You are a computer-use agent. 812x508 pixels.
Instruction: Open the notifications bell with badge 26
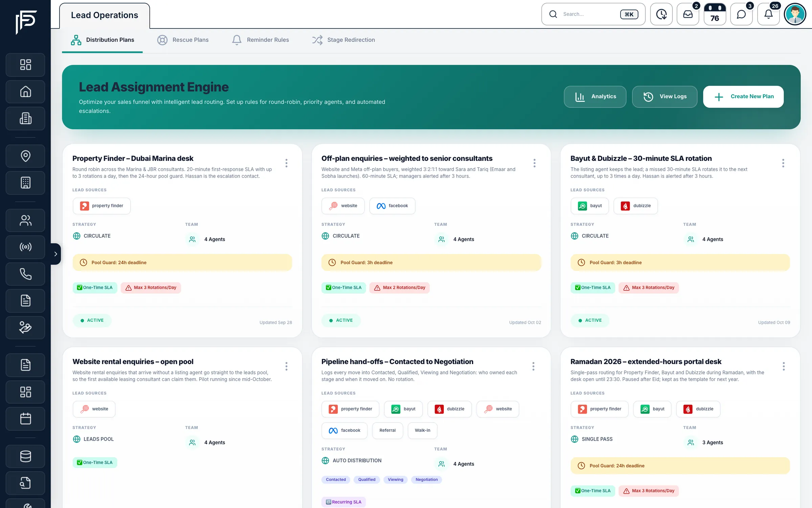pyautogui.click(x=768, y=14)
